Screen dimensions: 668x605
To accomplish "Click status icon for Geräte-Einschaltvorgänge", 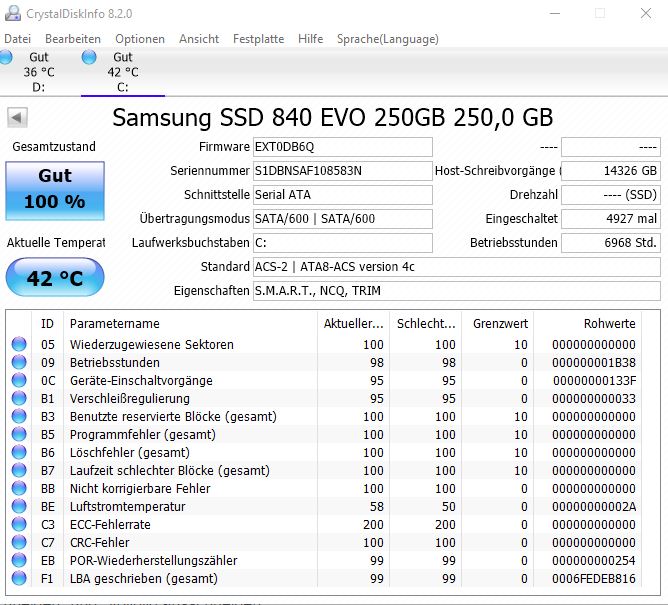I will tap(19, 380).
